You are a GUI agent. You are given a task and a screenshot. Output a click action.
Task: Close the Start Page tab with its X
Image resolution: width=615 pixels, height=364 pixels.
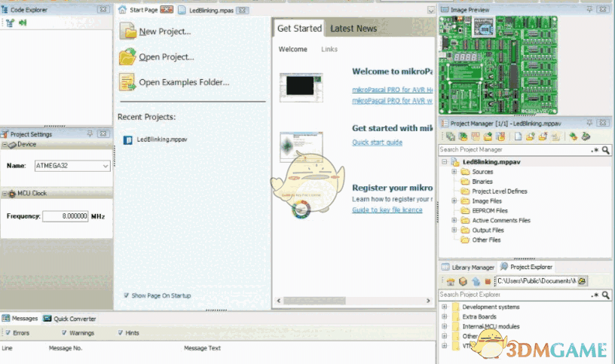[167, 10]
